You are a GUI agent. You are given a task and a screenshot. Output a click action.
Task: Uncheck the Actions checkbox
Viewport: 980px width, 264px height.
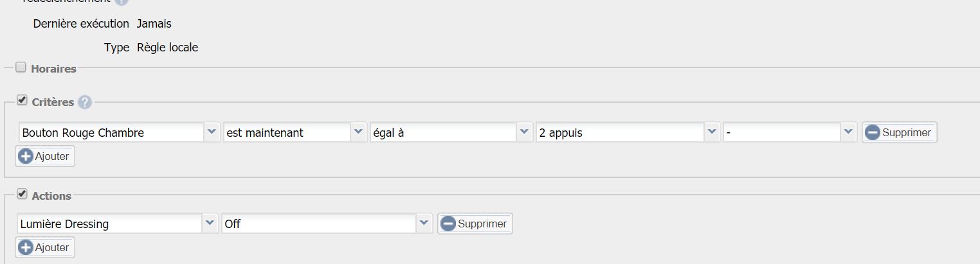[22, 194]
